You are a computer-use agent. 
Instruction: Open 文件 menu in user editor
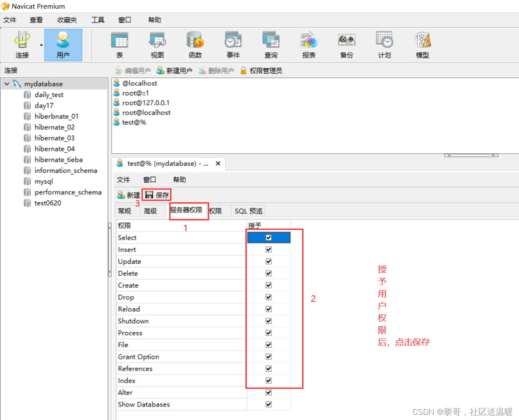pyautogui.click(x=123, y=180)
